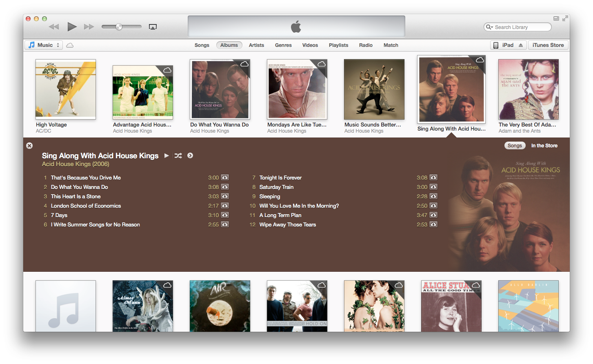This screenshot has height=364, width=593.
Task: Download This Heart Is a Stone
Action: click(225, 196)
